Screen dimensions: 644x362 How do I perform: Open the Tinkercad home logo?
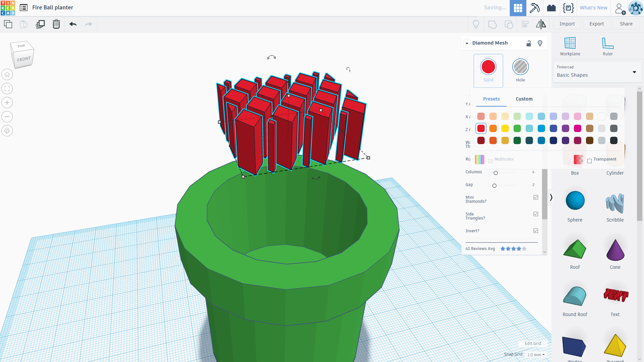[8, 8]
